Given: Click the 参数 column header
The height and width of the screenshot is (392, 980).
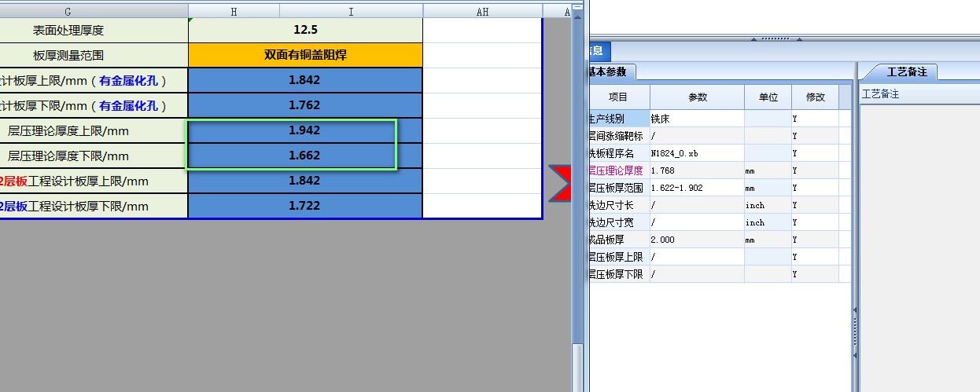Looking at the screenshot, I should [698, 97].
